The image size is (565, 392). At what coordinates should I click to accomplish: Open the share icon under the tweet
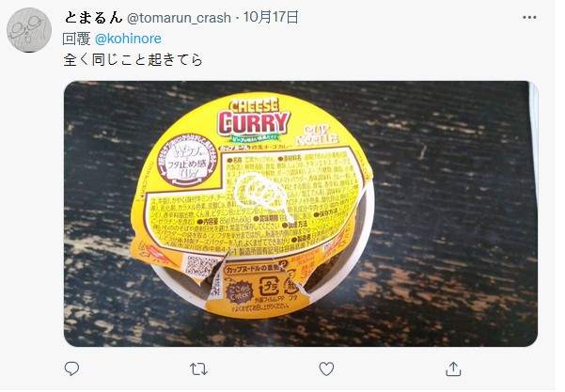[x=453, y=368]
